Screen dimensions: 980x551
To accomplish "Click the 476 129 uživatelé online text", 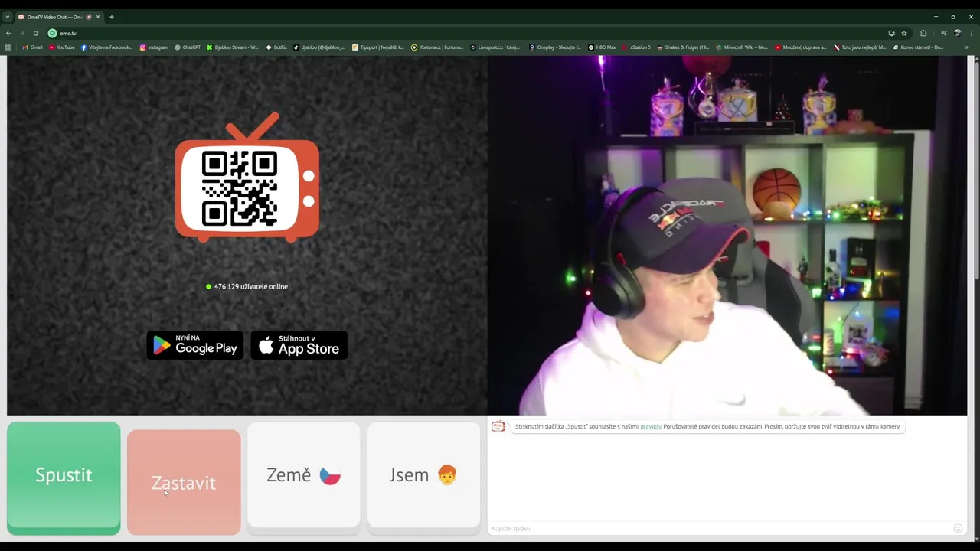I will point(251,286).
